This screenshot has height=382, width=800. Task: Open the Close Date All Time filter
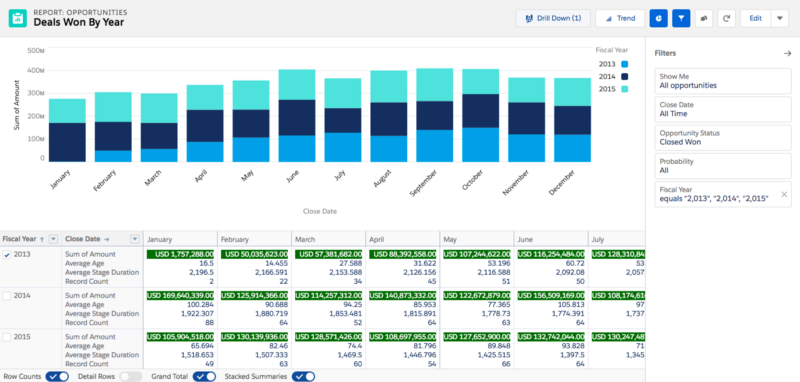click(x=723, y=109)
